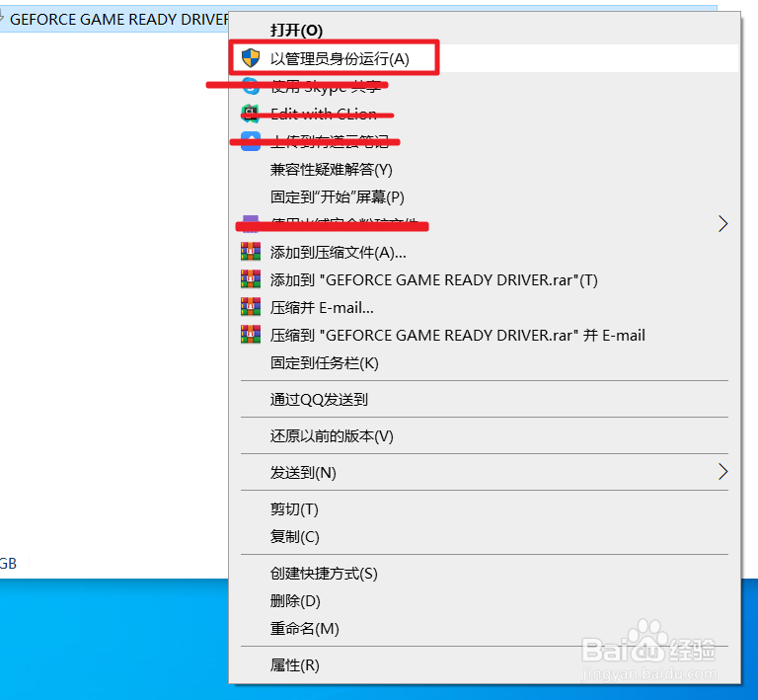This screenshot has width=758, height=700.
Task: Open 兼容性疑难解答(Y) option
Action: (332, 169)
